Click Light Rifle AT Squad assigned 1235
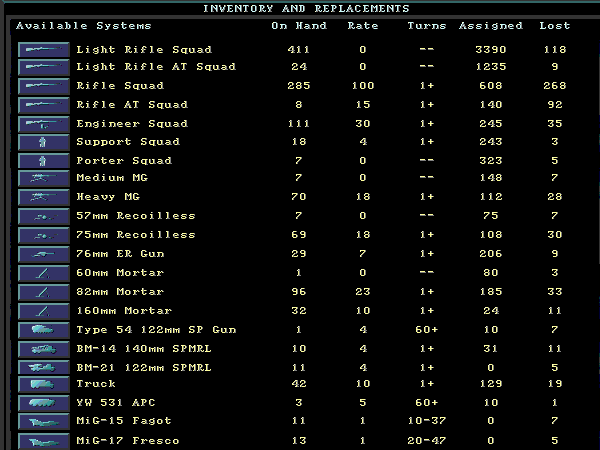 [x=491, y=67]
